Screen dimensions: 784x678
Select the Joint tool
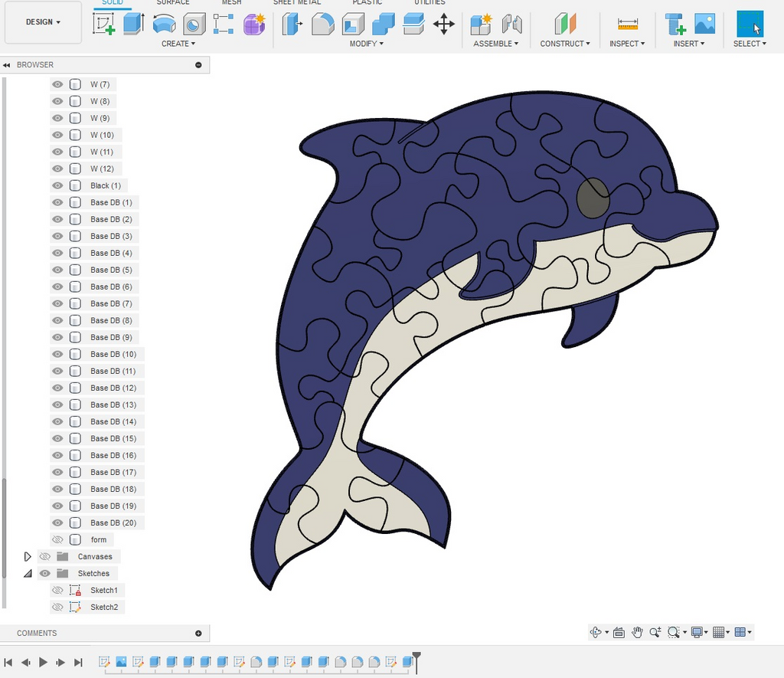coord(512,24)
